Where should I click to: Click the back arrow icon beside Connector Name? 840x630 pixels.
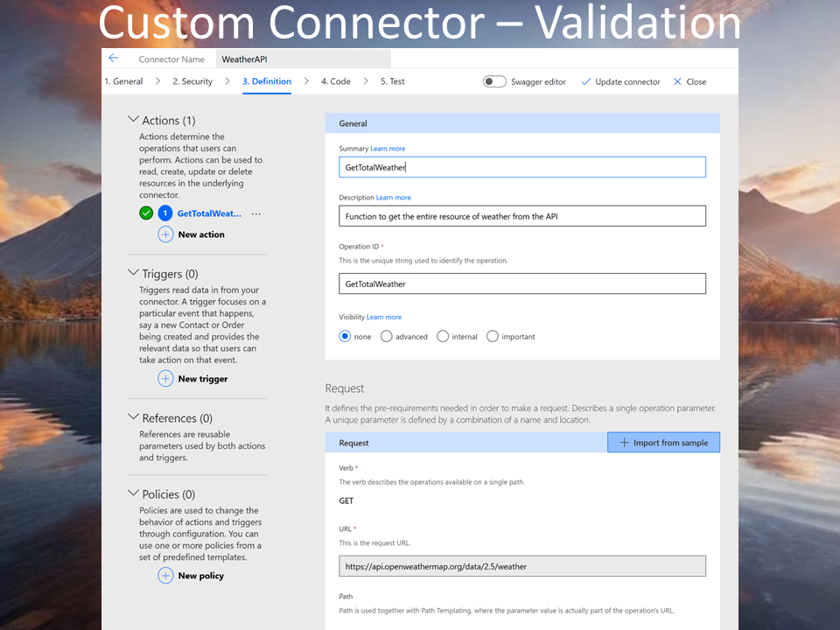coord(114,59)
